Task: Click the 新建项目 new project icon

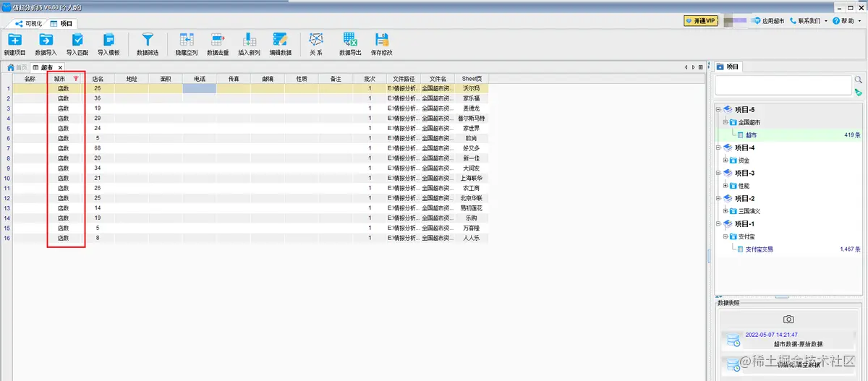Action: (x=14, y=40)
